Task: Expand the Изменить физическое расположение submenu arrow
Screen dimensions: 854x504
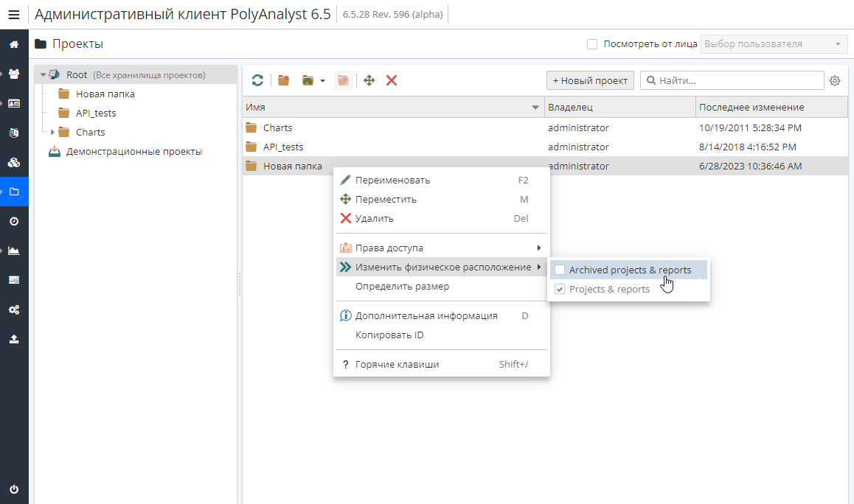Action: 538,267
